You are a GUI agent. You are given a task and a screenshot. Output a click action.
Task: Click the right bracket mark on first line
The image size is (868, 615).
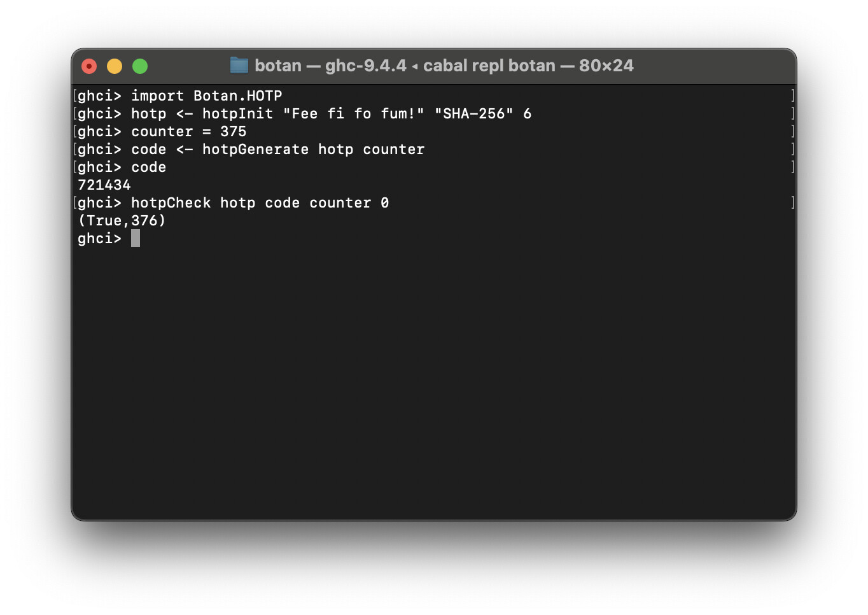792,95
